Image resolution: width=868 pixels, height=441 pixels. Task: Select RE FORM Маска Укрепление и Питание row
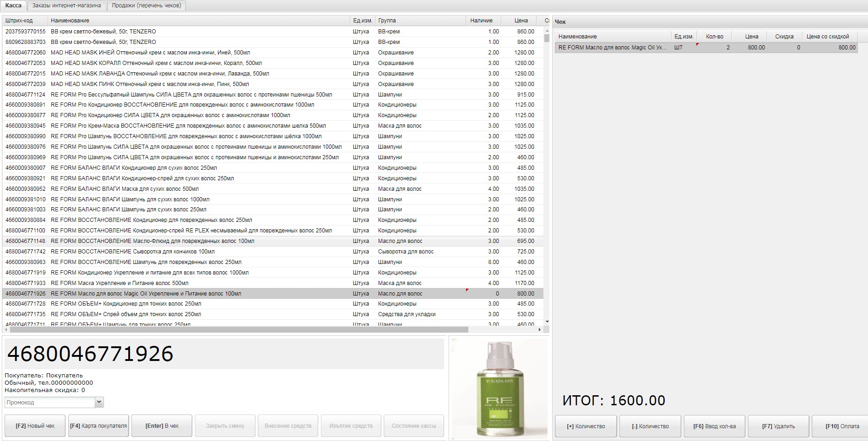(x=273, y=283)
